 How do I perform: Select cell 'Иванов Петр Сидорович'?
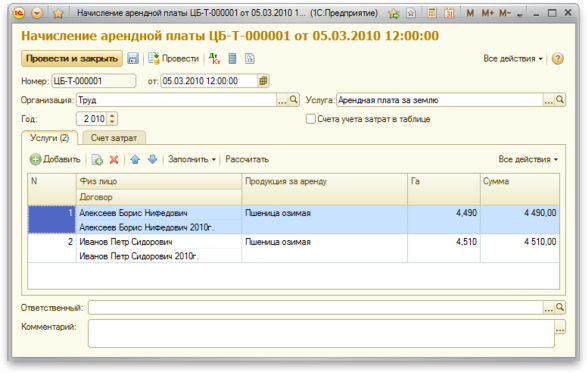pyautogui.click(x=159, y=242)
